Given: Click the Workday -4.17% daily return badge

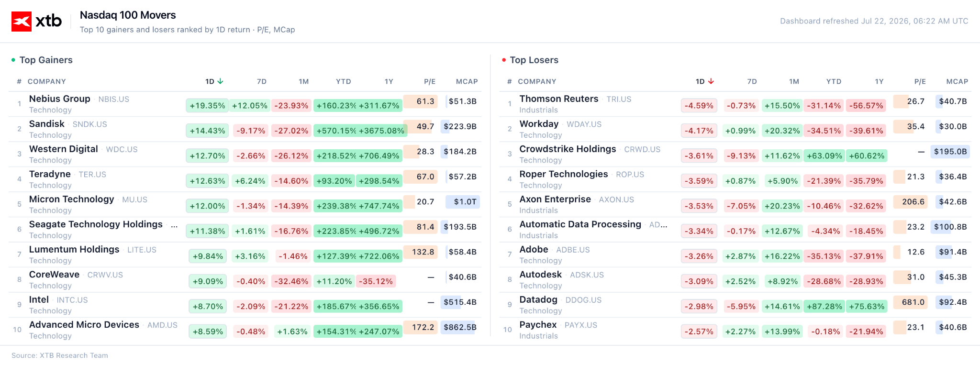Looking at the screenshot, I should 699,131.
